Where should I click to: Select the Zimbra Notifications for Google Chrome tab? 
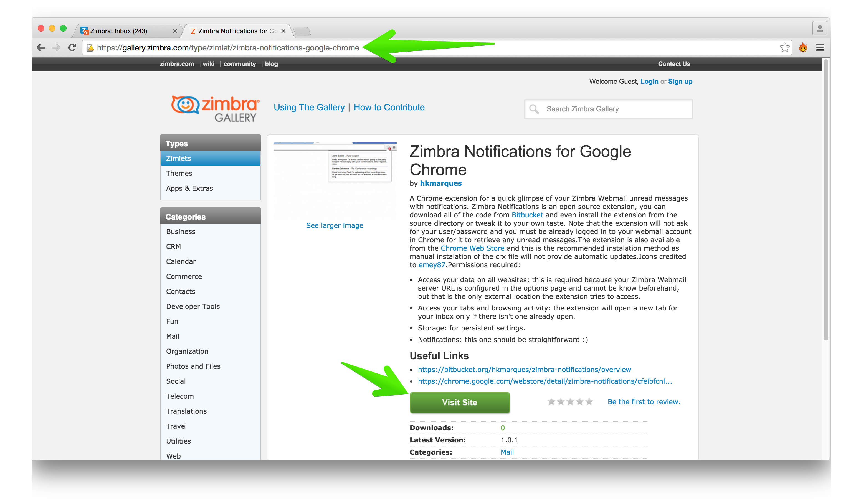[237, 31]
